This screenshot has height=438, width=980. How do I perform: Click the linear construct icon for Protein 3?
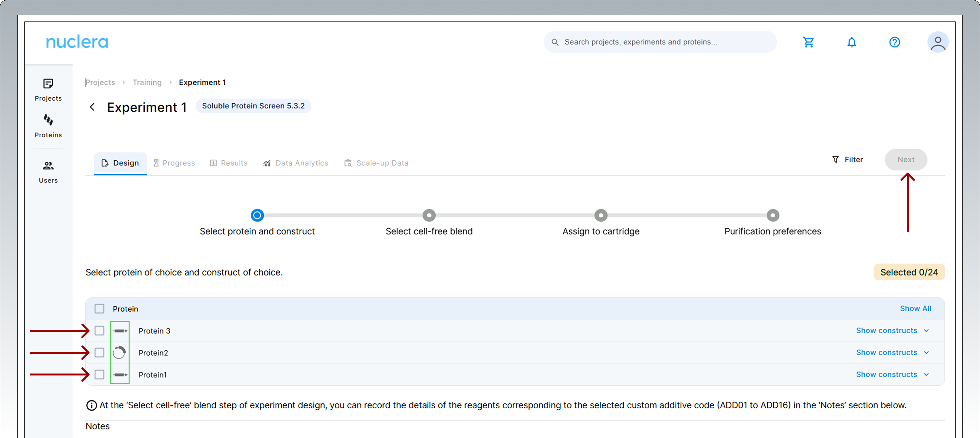pyautogui.click(x=120, y=331)
